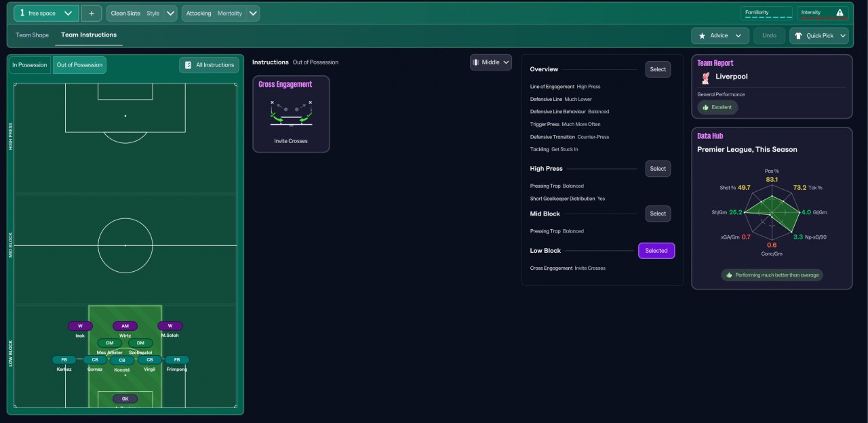Expand the Quick Pick dropdown

tap(819, 35)
